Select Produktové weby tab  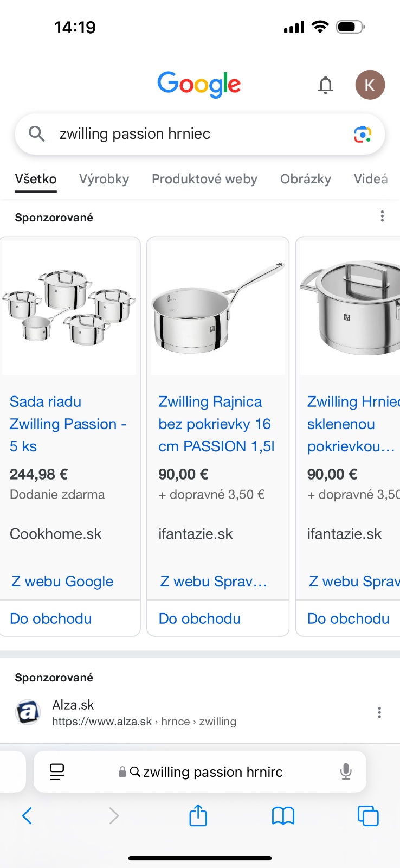point(204,179)
